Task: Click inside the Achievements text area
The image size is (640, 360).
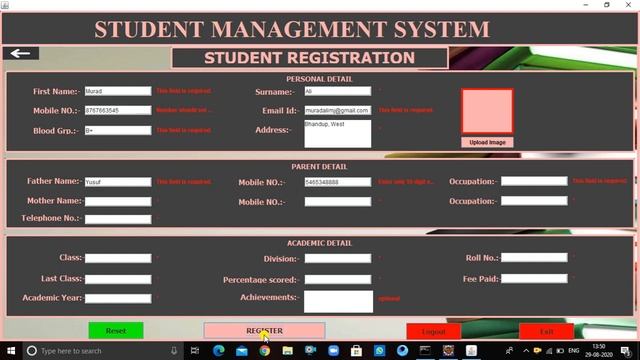Action: (x=338, y=302)
